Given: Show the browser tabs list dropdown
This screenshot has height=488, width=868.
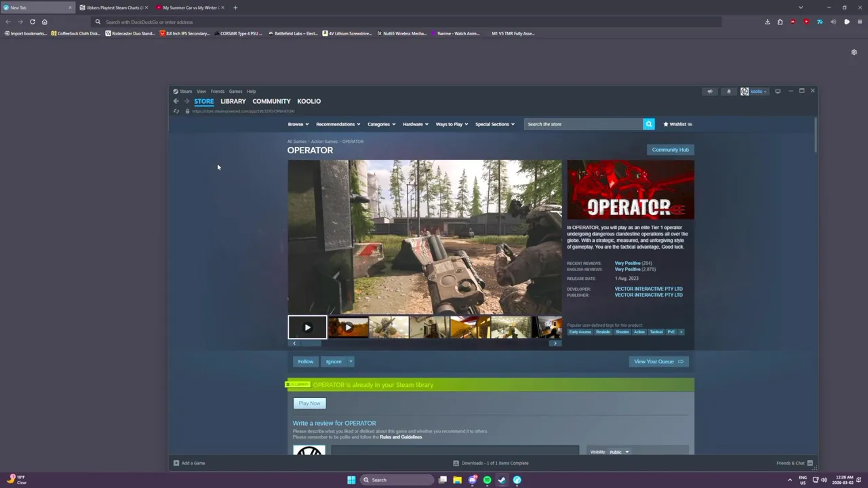Looking at the screenshot, I should (800, 7).
